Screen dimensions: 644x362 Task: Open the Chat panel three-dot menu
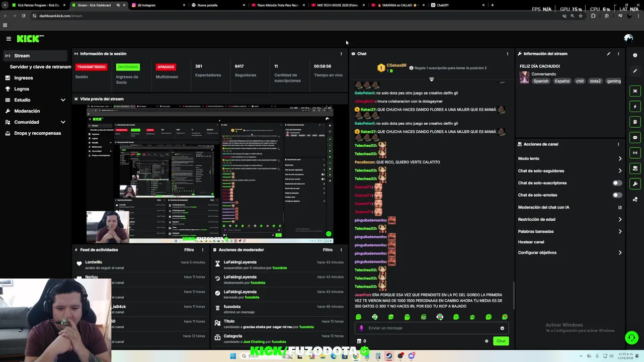pos(507,54)
